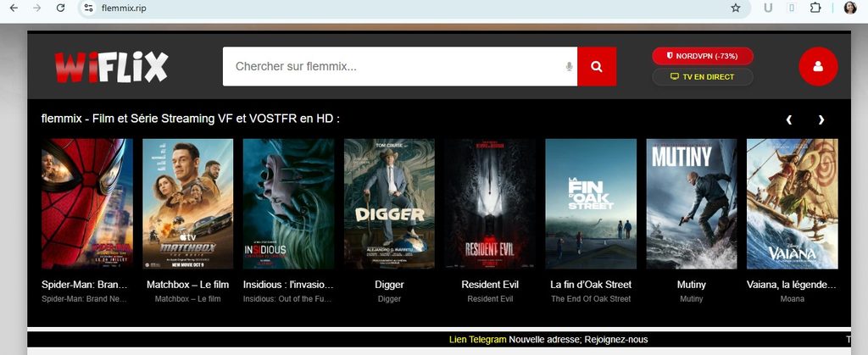Open the TV EN DIRECT button
The height and width of the screenshot is (355, 868).
point(703,77)
